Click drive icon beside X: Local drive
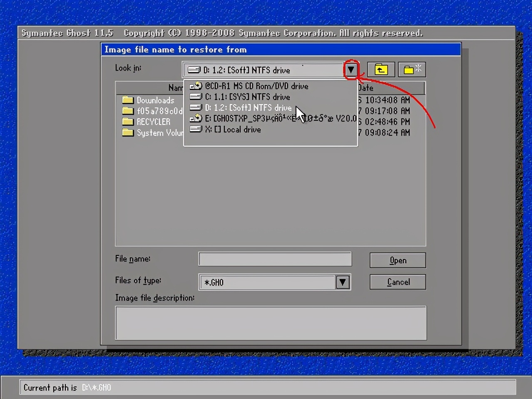Viewport: 532px width, 399px height. (196, 129)
